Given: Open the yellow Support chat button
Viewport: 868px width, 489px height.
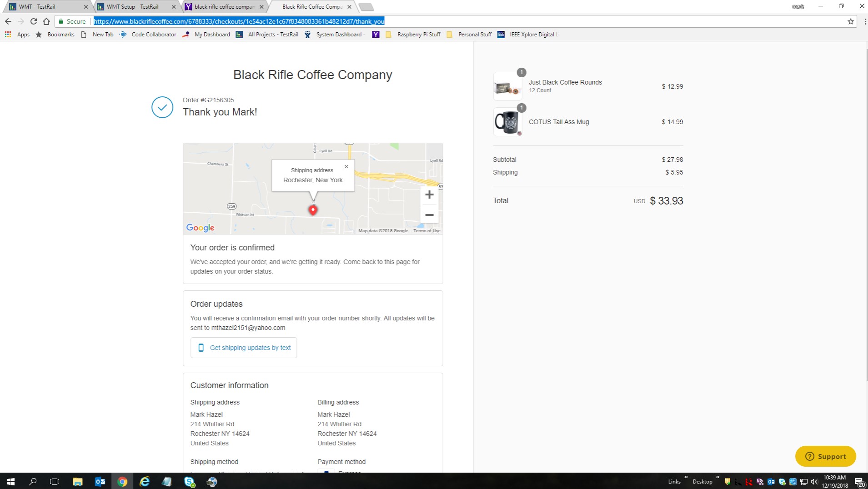Looking at the screenshot, I should [825, 456].
